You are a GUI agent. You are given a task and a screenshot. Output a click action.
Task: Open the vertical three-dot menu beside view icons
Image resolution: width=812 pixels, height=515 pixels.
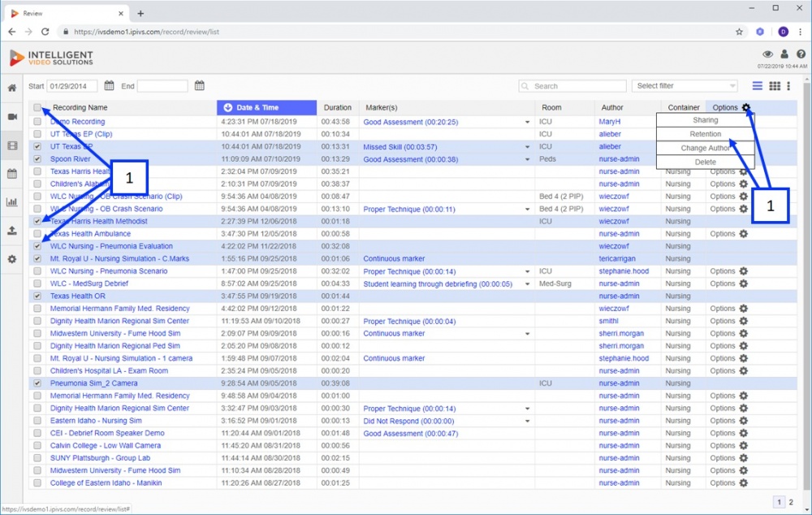(x=788, y=86)
